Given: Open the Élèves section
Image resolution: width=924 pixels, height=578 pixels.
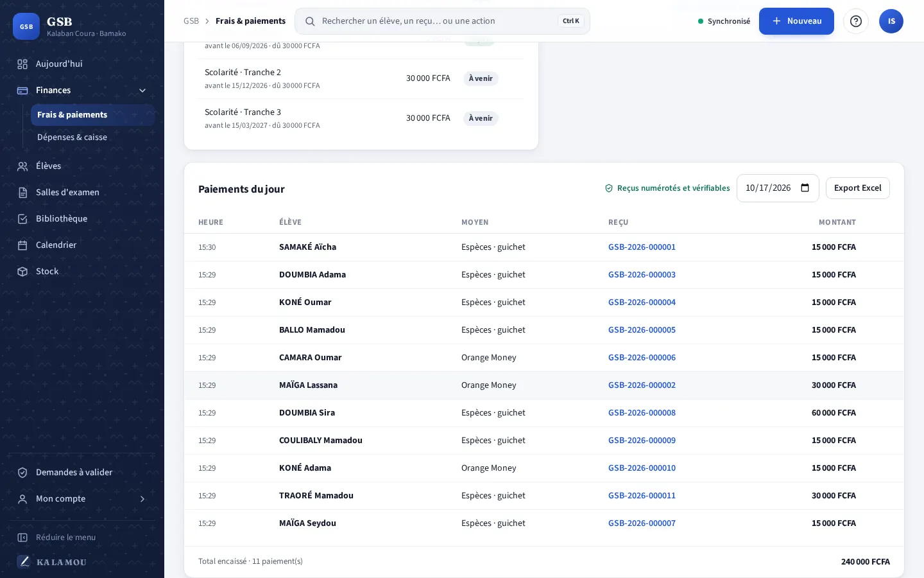Looking at the screenshot, I should click(82, 166).
